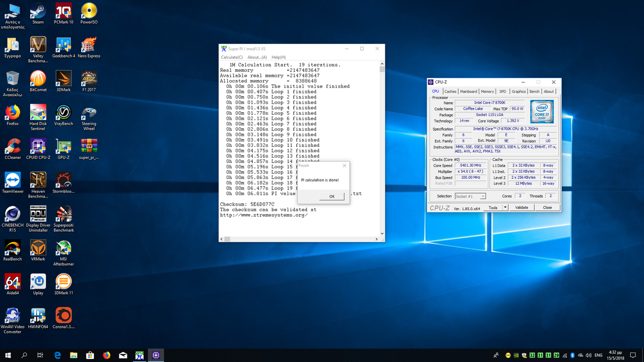The width and height of the screenshot is (644, 362).
Task: Select the Valley Benchmark shortcut
Action: pyautogui.click(x=38, y=50)
